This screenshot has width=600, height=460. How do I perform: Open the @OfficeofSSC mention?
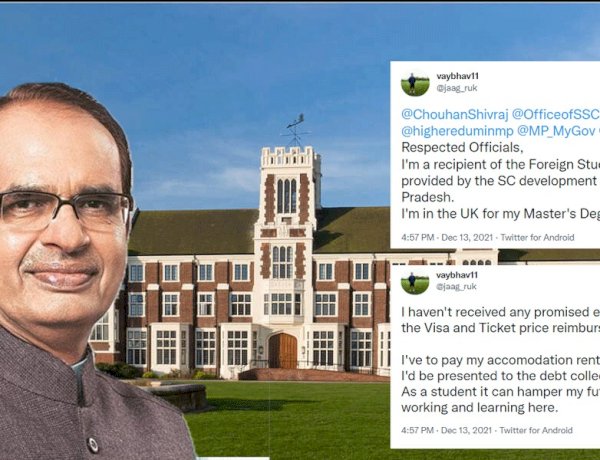556,114
